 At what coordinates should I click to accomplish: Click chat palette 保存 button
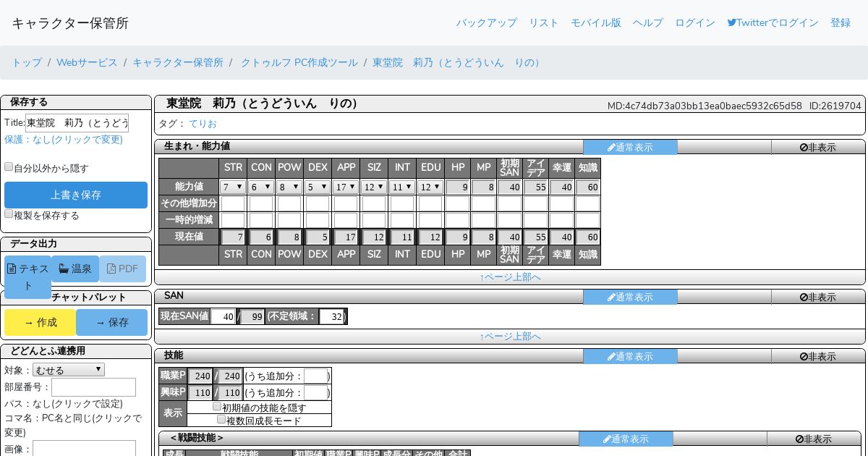click(x=111, y=323)
